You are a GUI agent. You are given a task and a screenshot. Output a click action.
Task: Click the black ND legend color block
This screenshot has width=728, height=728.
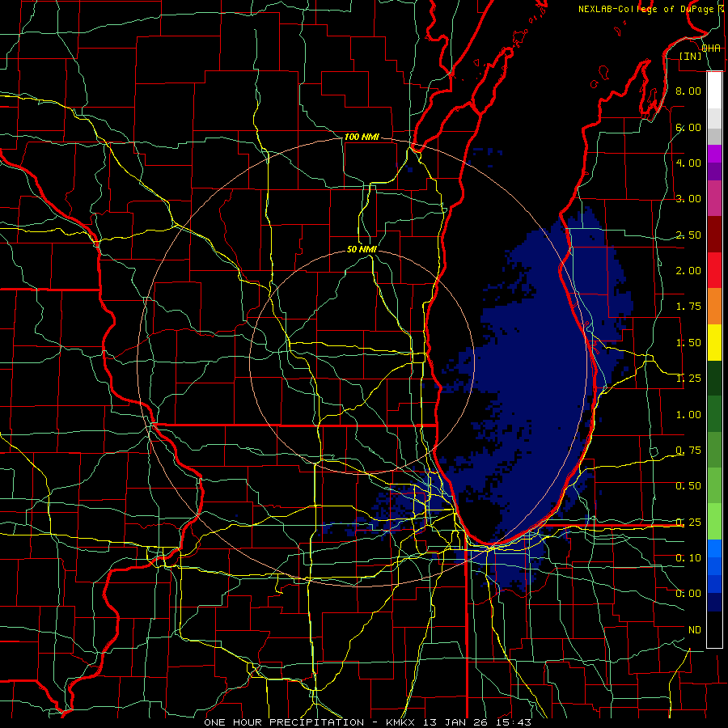[714, 629]
